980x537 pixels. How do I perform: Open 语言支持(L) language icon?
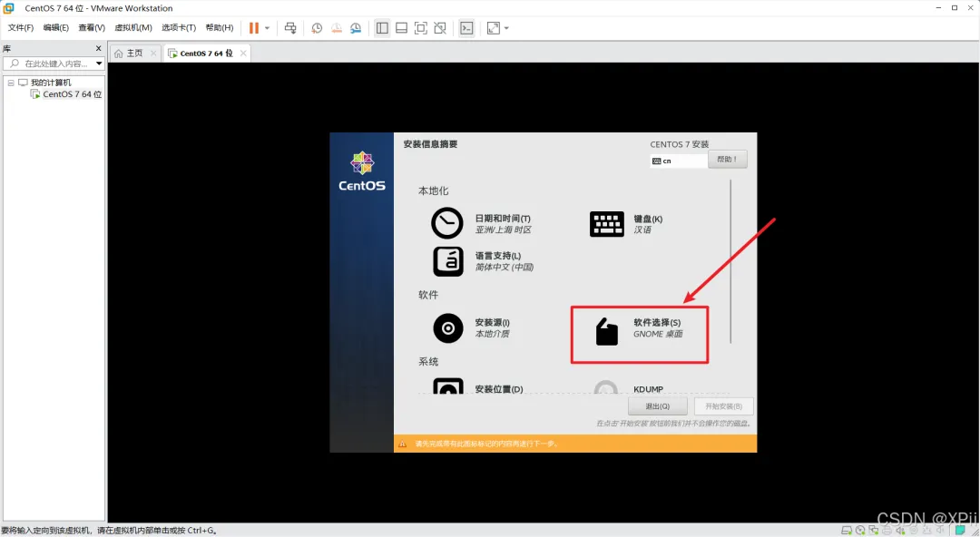(x=448, y=261)
